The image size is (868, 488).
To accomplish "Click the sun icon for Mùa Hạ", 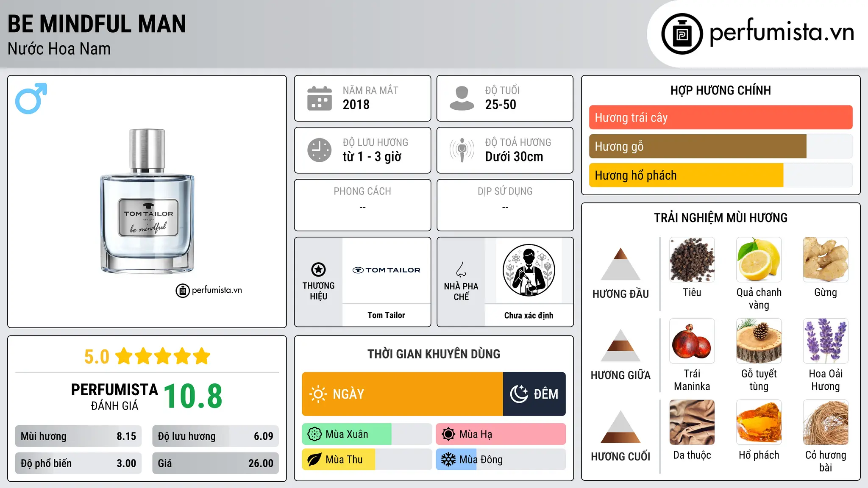I will pos(448,434).
